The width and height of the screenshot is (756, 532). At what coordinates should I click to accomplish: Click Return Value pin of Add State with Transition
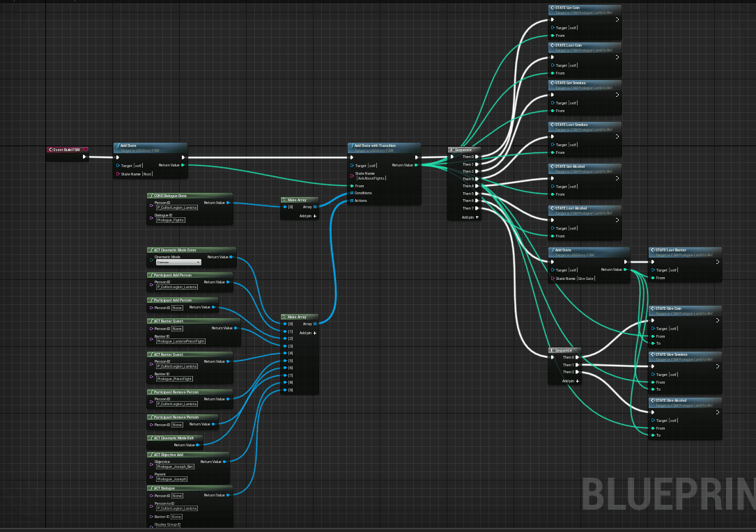click(x=416, y=165)
